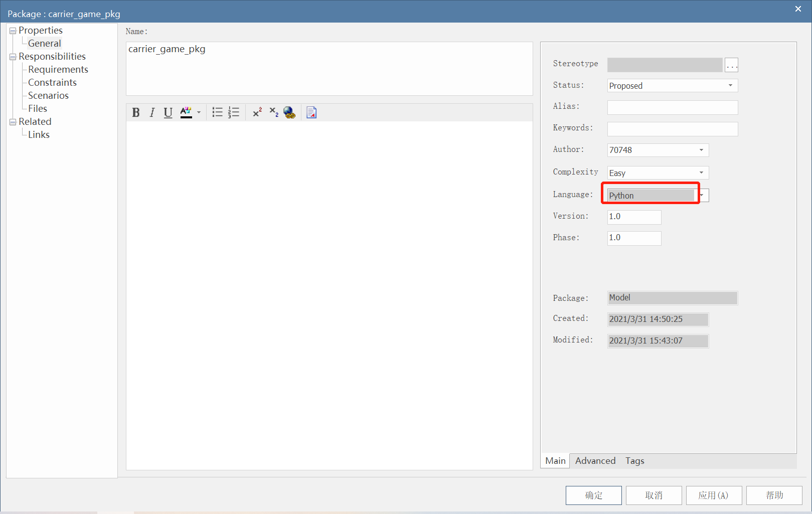Open the Status dropdown showing Proposed

click(673, 86)
